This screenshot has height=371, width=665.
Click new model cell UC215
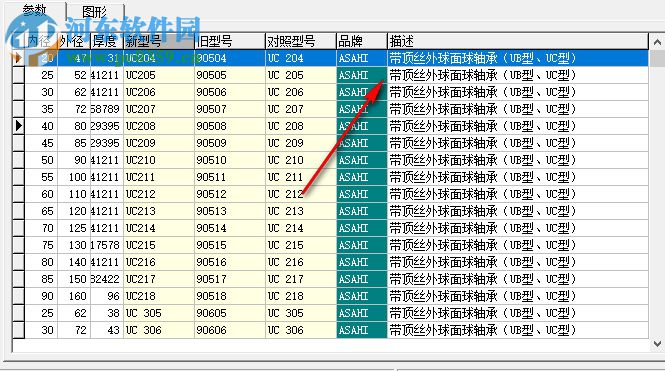coord(159,245)
